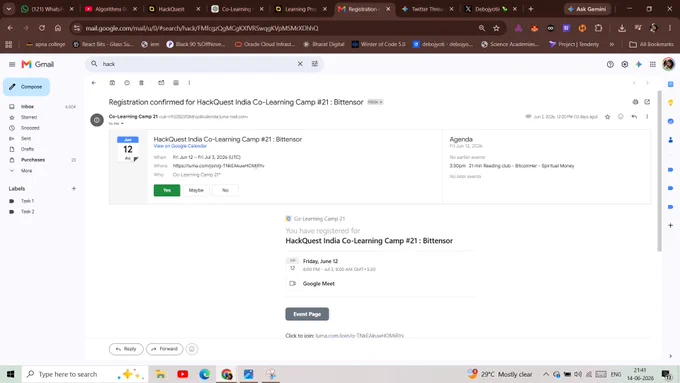
Task: Open the Inbox folder
Action: point(27,107)
